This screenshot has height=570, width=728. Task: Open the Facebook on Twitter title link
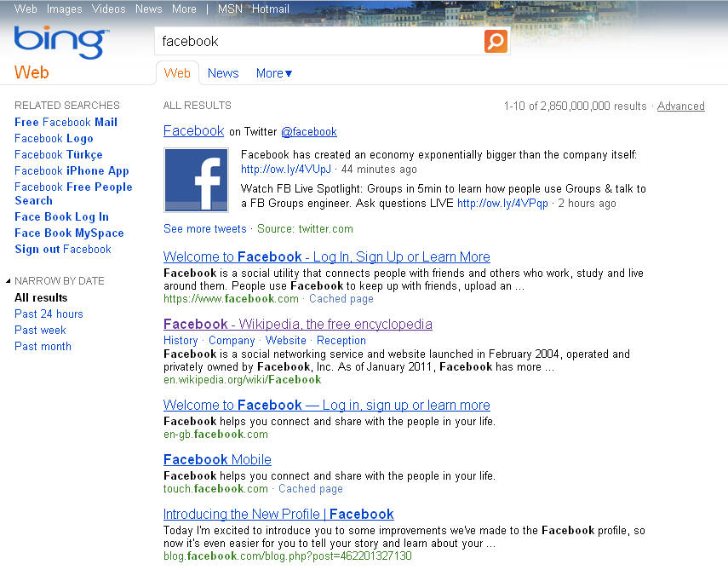tap(193, 131)
